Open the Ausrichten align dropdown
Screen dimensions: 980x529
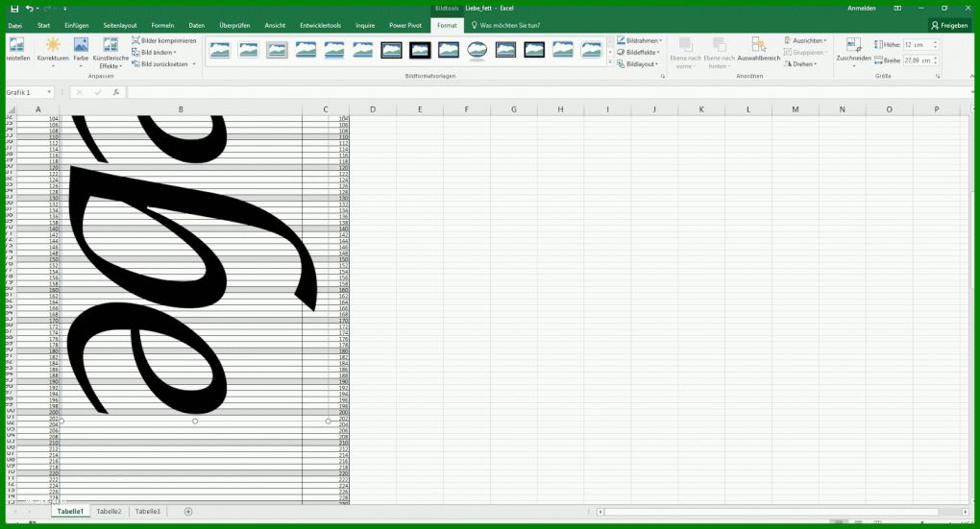[805, 40]
